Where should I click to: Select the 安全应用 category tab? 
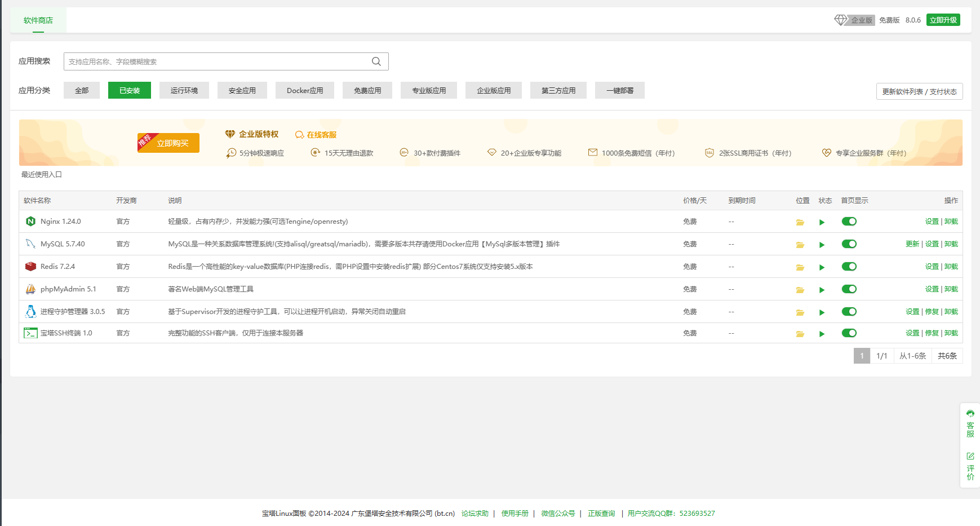(x=242, y=90)
